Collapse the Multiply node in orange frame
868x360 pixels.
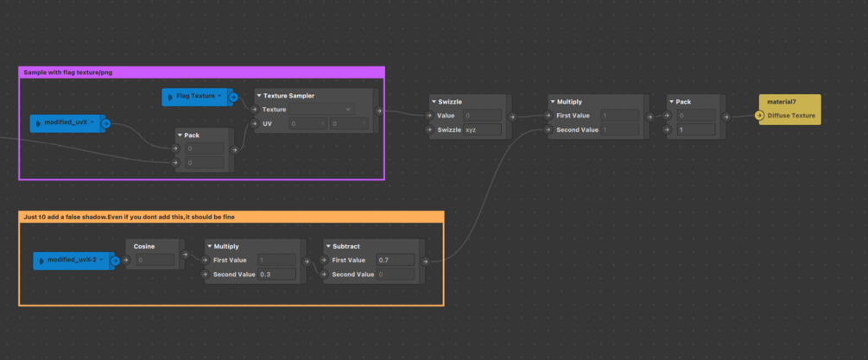(209, 246)
